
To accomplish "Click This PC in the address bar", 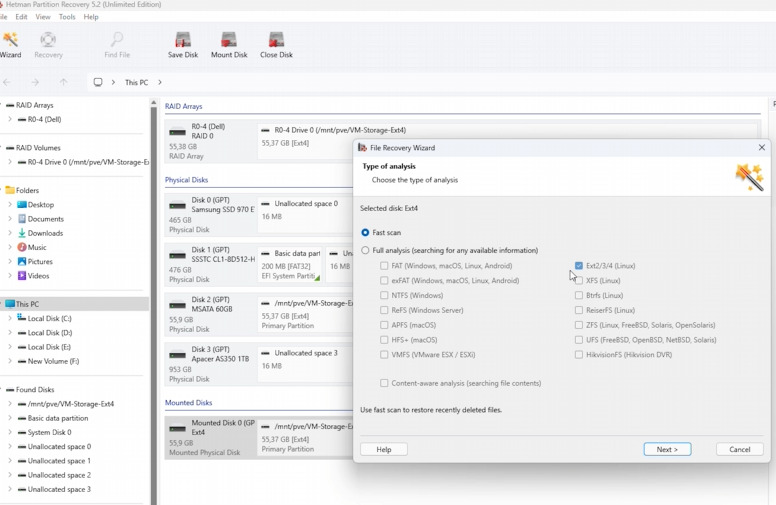I will point(136,82).
